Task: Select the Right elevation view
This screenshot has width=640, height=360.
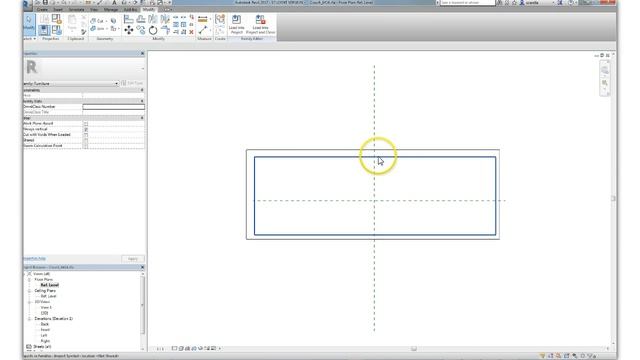Action: [x=45, y=341]
